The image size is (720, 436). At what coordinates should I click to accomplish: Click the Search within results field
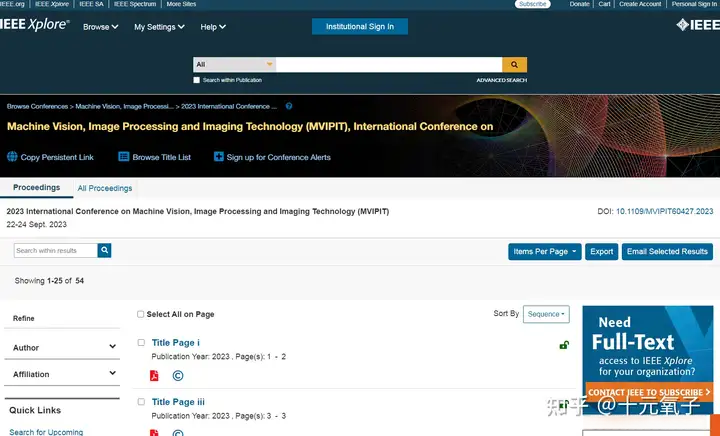(56, 251)
